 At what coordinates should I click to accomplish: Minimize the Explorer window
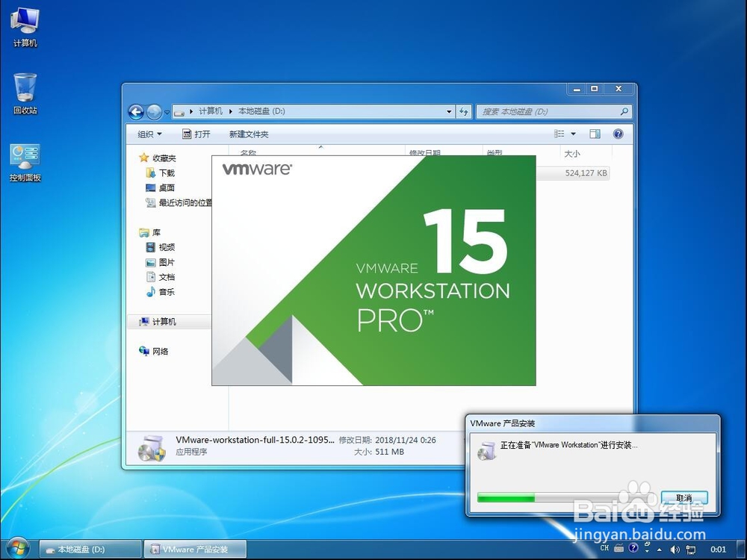[577, 89]
